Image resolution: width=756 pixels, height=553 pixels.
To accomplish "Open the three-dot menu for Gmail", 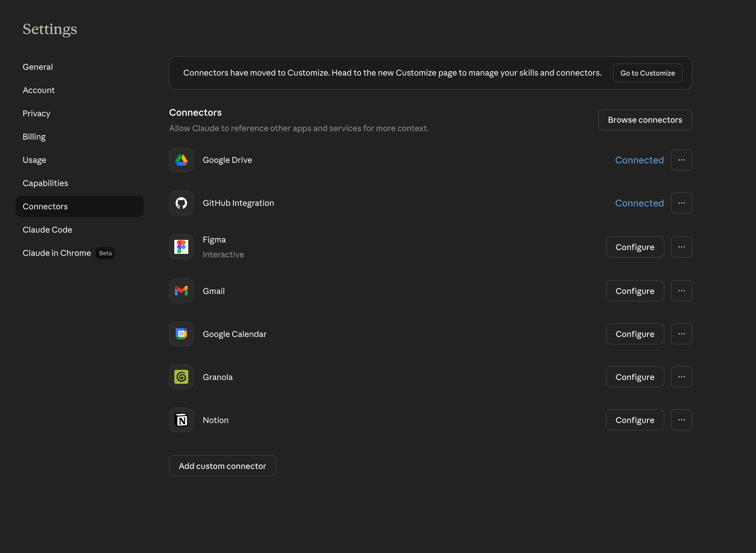I will [x=681, y=291].
